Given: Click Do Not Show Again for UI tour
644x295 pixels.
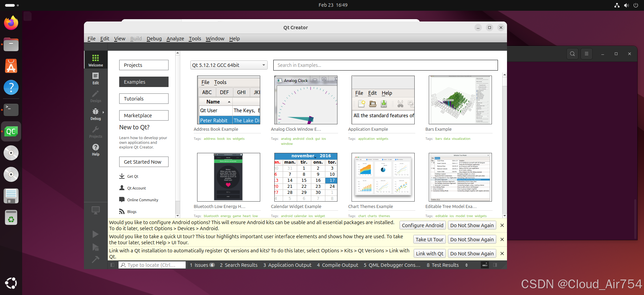Looking at the screenshot, I should click(472, 240).
